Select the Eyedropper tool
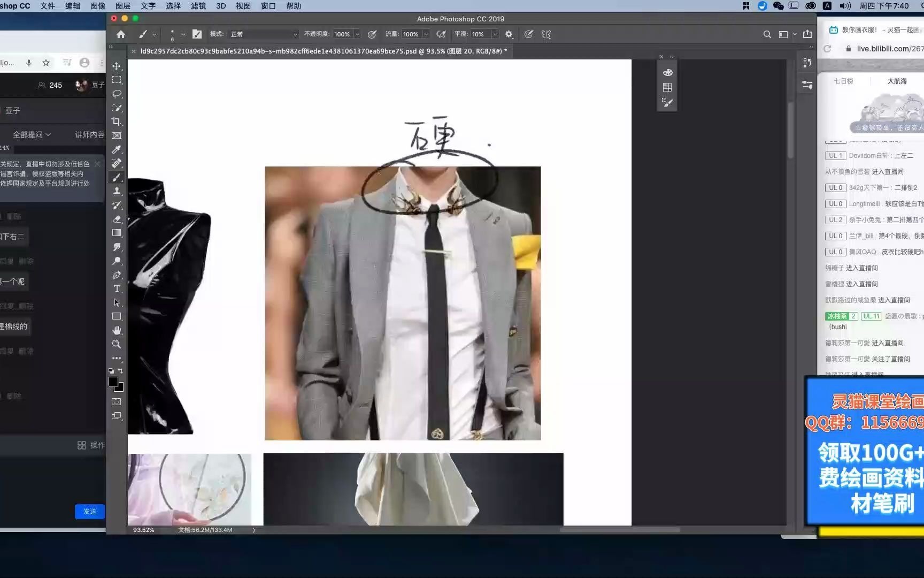 117,149
